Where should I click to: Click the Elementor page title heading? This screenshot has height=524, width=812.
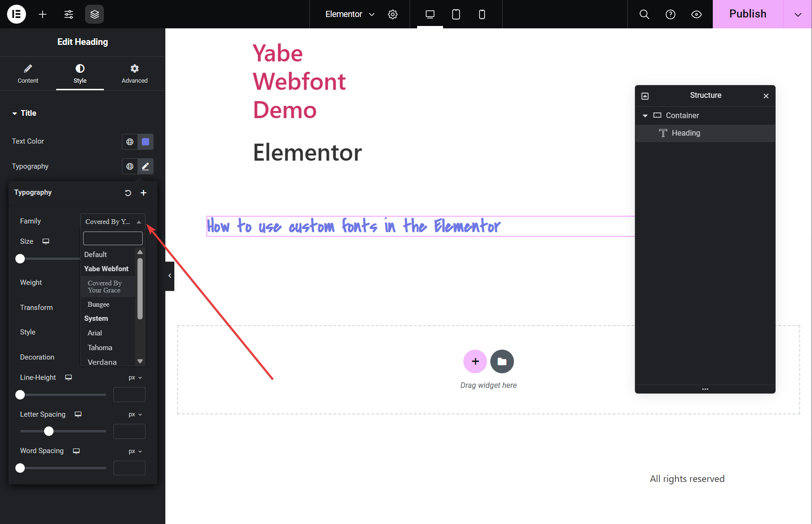point(308,153)
